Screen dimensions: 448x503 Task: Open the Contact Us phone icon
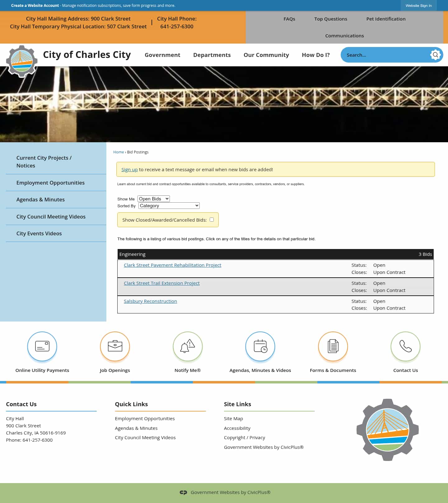[405, 346]
